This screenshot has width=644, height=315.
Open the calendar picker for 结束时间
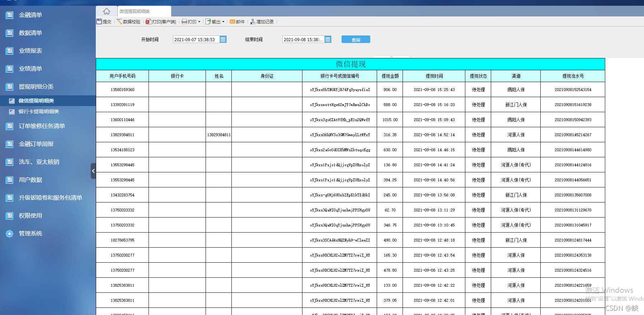pos(328,39)
